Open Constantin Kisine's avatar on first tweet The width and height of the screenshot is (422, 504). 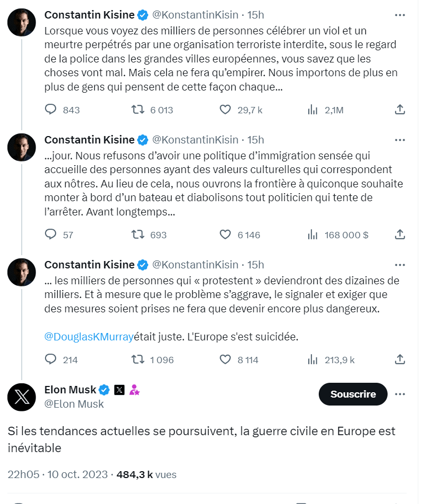22,22
